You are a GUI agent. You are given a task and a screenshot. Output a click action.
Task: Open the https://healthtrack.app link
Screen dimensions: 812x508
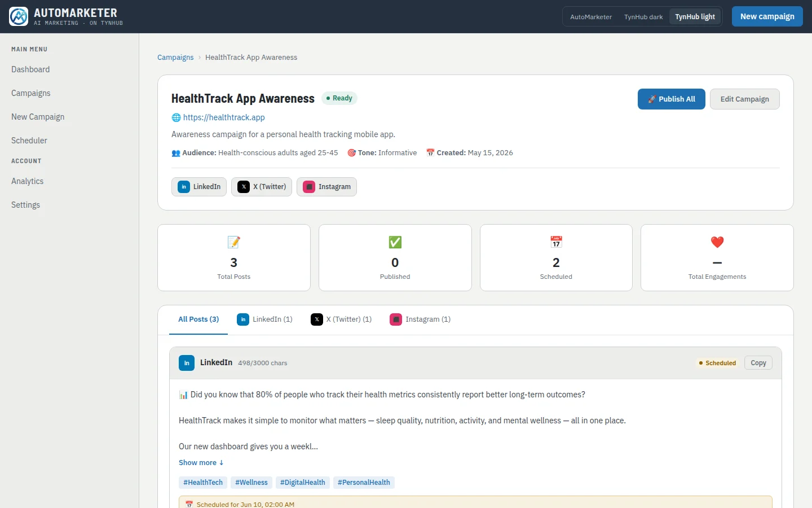coord(224,117)
